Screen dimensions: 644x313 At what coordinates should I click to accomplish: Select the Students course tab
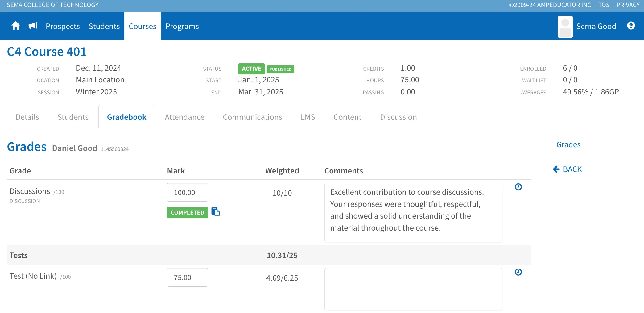coord(73,117)
